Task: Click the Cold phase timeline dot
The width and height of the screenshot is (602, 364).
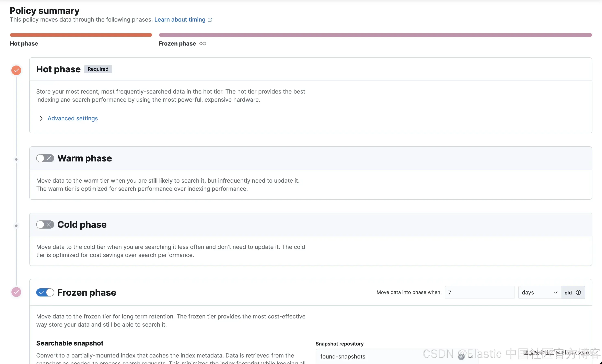Action: click(16, 226)
